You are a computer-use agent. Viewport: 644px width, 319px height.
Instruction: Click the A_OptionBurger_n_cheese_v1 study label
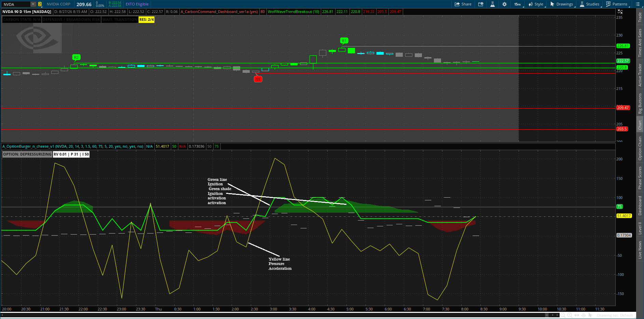click(x=73, y=146)
